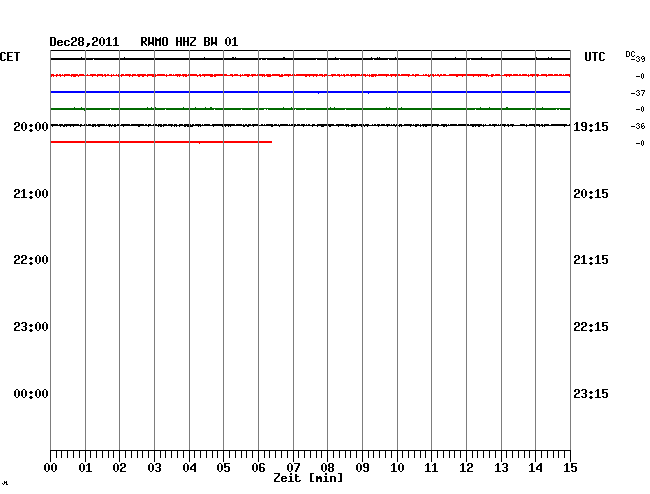Select minute label 05 on the x-axis

(x=223, y=468)
